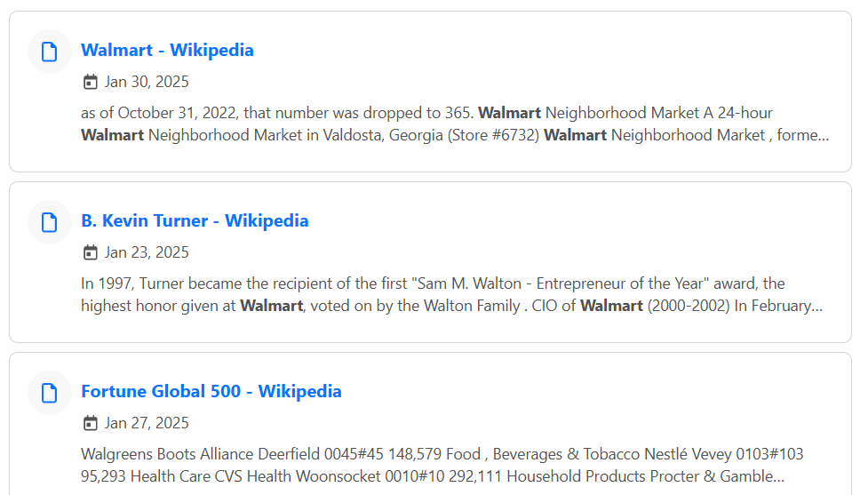868x495 pixels.
Task: Click the snippet line mentioning Valdosta, Georgia
Action: tap(455, 135)
